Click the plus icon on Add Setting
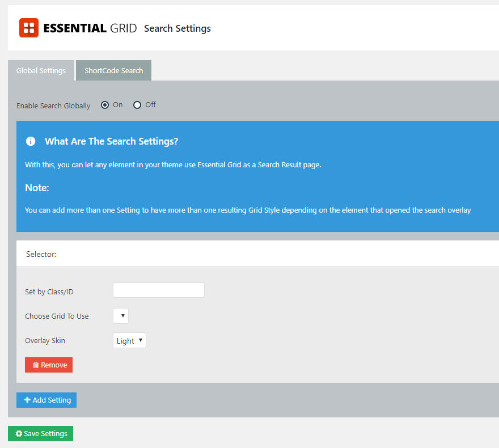The height and width of the screenshot is (448, 499). tap(27, 400)
